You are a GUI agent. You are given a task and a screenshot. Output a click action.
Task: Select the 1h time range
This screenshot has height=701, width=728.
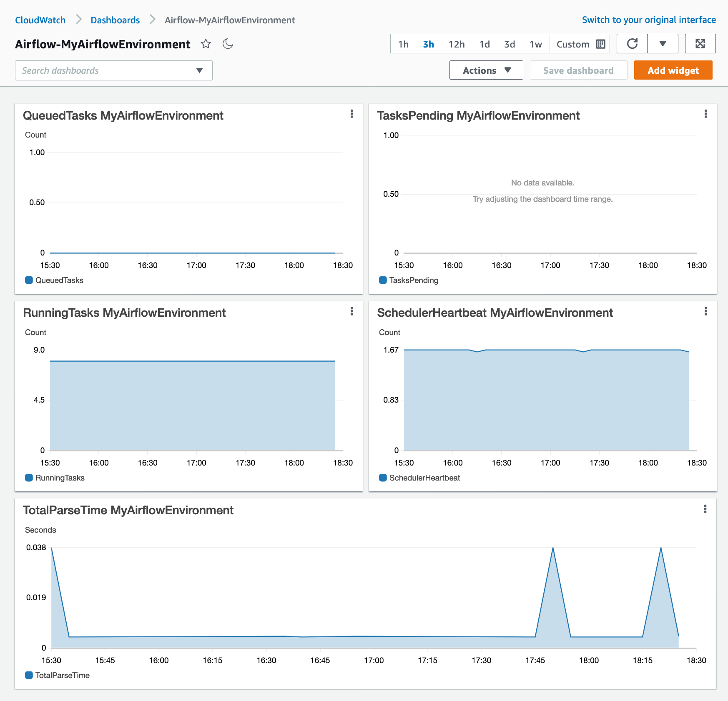point(403,44)
